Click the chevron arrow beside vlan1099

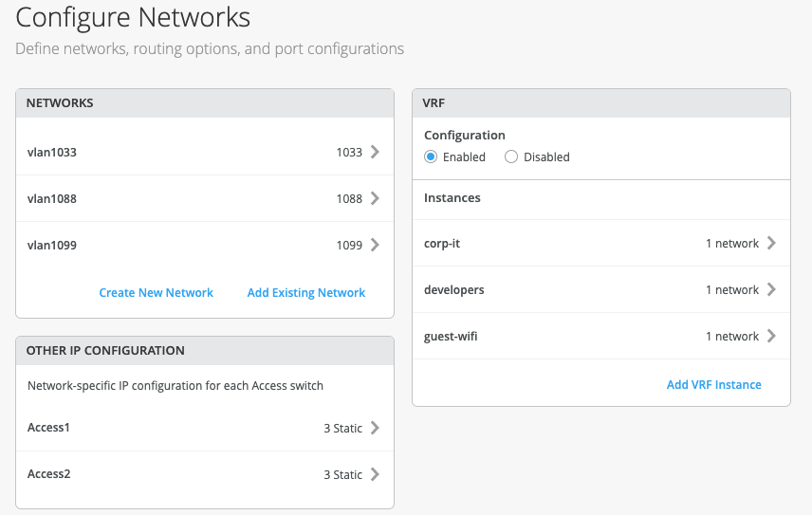[375, 245]
